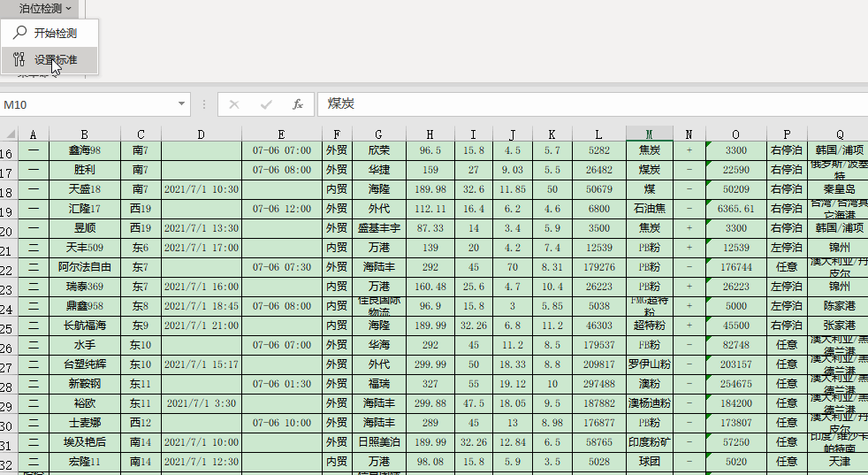This screenshot has width=868, height=475.
Task: Click cell with ship name 台塑纯辉
Action: click(85, 364)
